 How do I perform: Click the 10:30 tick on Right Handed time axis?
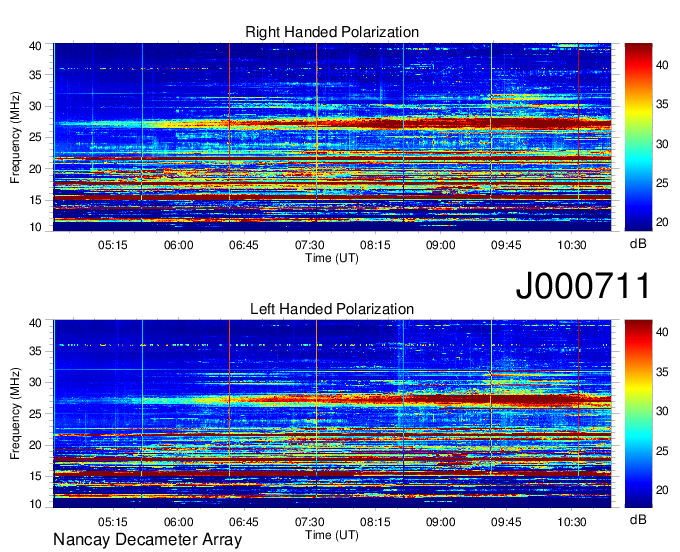[x=572, y=245]
